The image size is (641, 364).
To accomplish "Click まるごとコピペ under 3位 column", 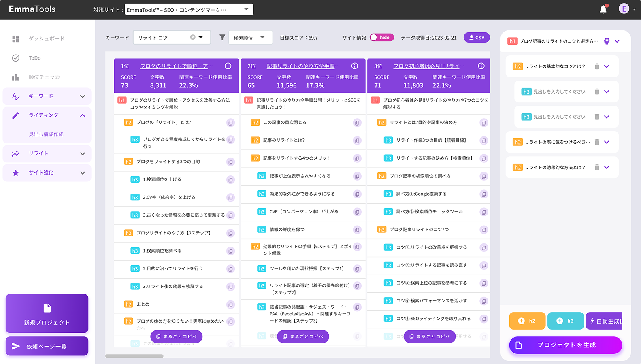I will pyautogui.click(x=430, y=336).
